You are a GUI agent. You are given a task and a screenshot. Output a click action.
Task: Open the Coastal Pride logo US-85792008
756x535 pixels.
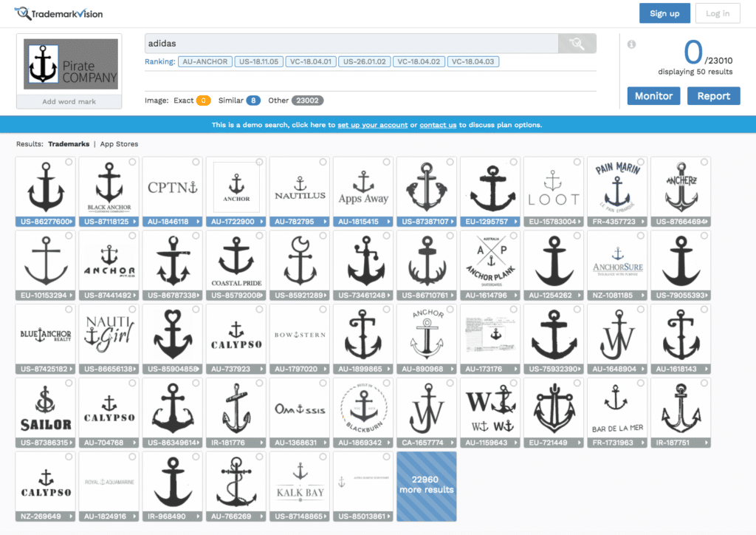236,261
